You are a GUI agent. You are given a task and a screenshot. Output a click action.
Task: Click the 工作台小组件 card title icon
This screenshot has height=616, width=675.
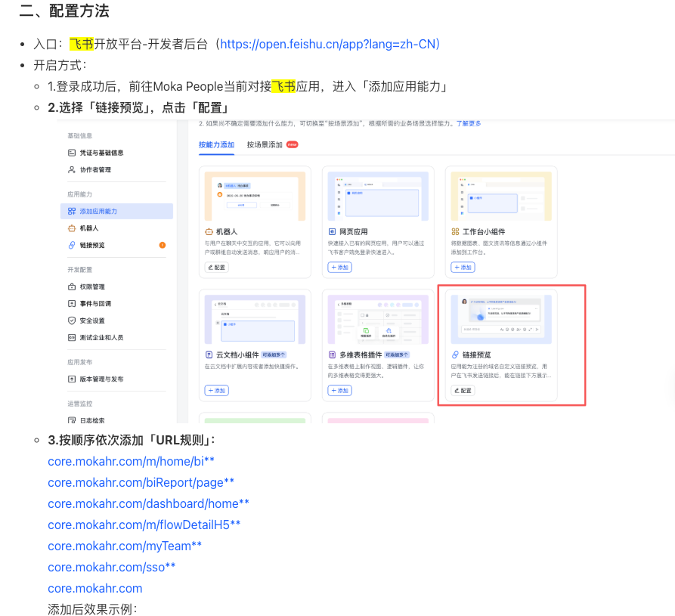(455, 231)
